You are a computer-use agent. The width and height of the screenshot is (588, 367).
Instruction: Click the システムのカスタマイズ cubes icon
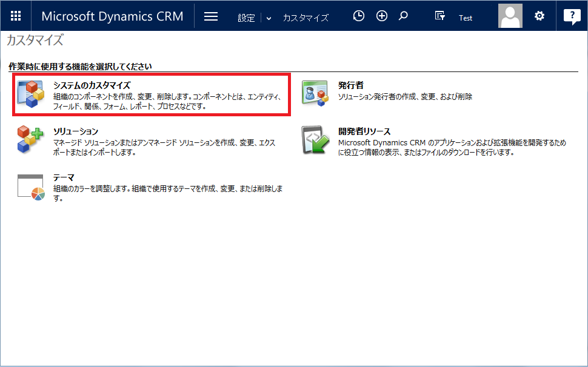pyautogui.click(x=31, y=94)
